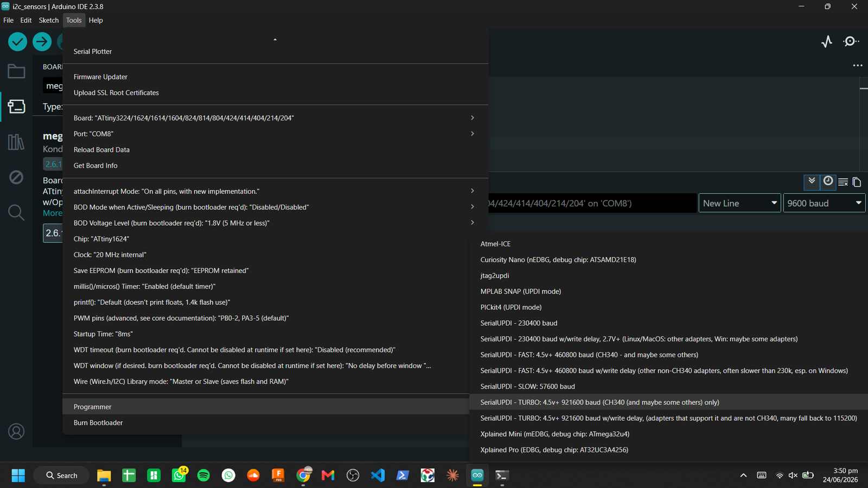Open millis()/micros() Timer option
868x488 pixels.
click(266, 287)
